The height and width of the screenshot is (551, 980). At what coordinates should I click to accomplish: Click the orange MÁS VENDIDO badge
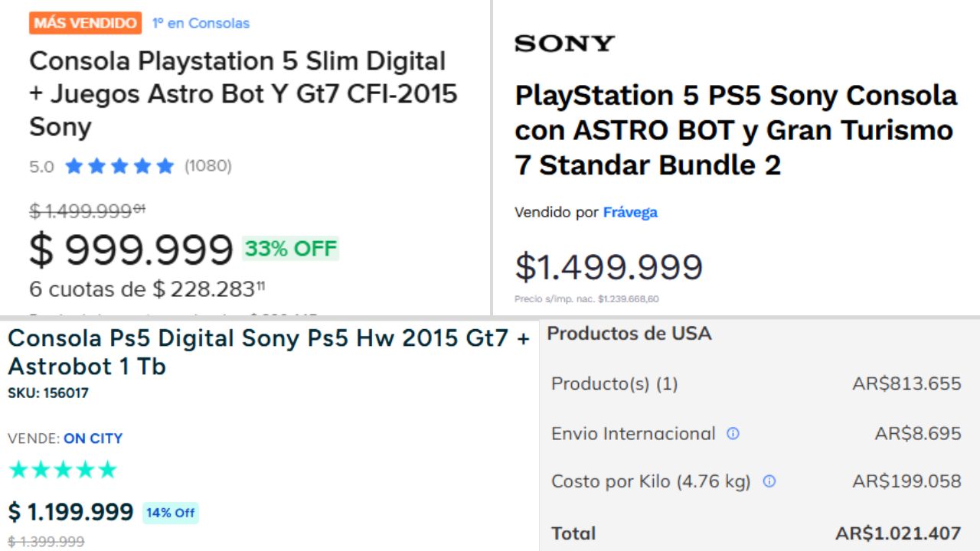(x=85, y=23)
